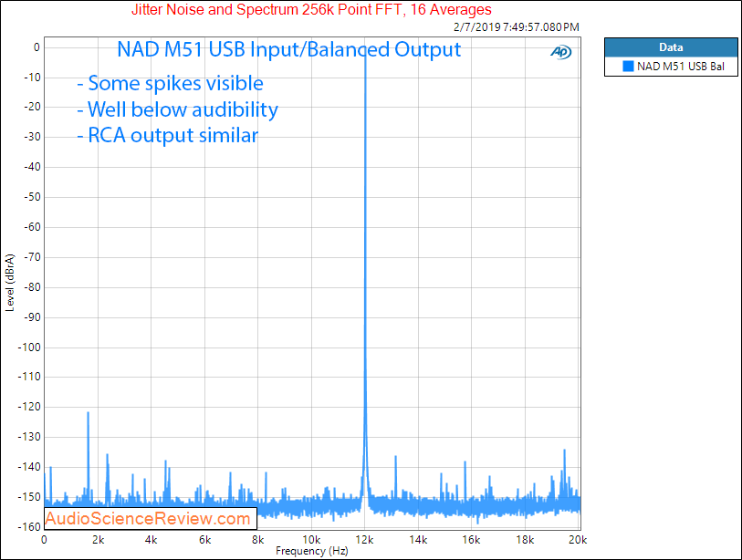The width and height of the screenshot is (742, 560).
Task: Click the "4k" frequency tick label
Action: pos(151,540)
